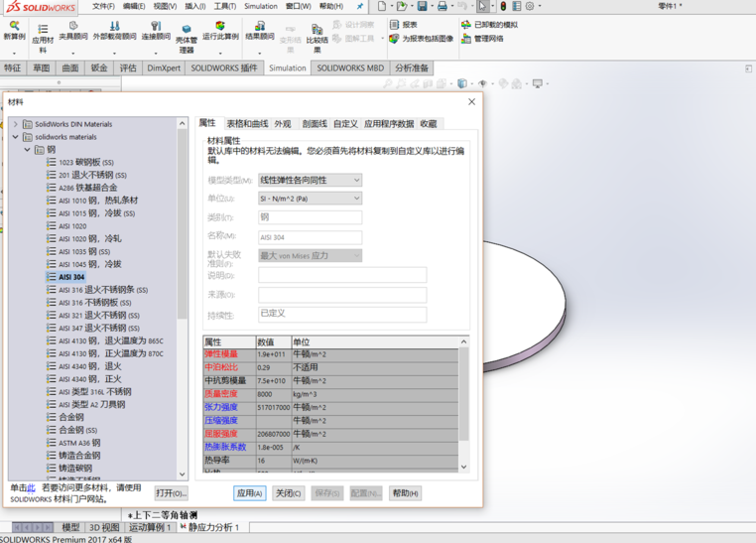Click the SOLIDWORKS logo
The width and height of the screenshot is (756, 543).
41,6
